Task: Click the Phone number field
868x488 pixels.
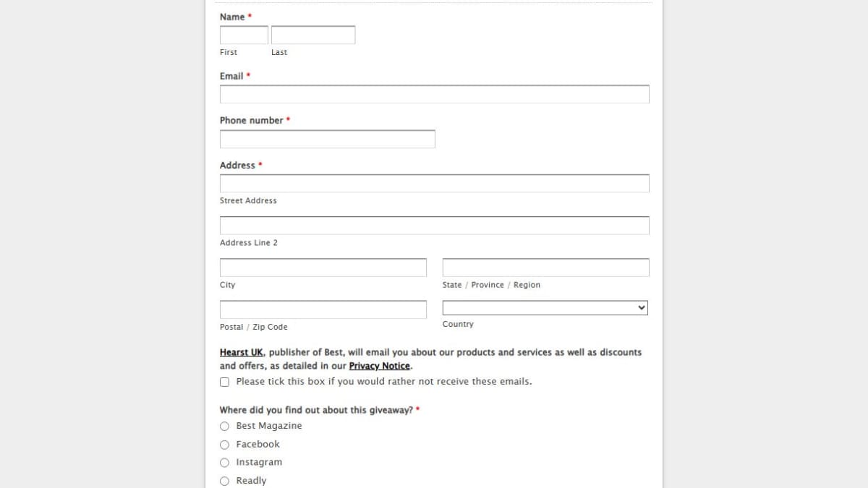Action: pyautogui.click(x=328, y=139)
